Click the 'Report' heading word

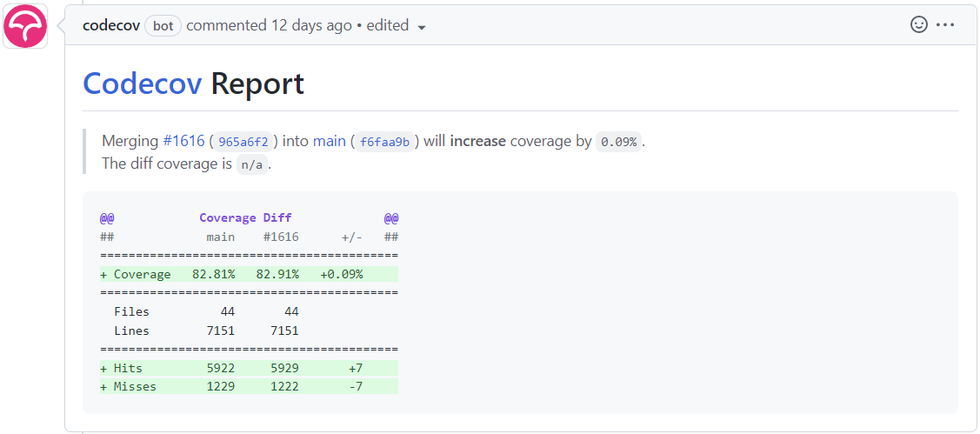click(257, 83)
